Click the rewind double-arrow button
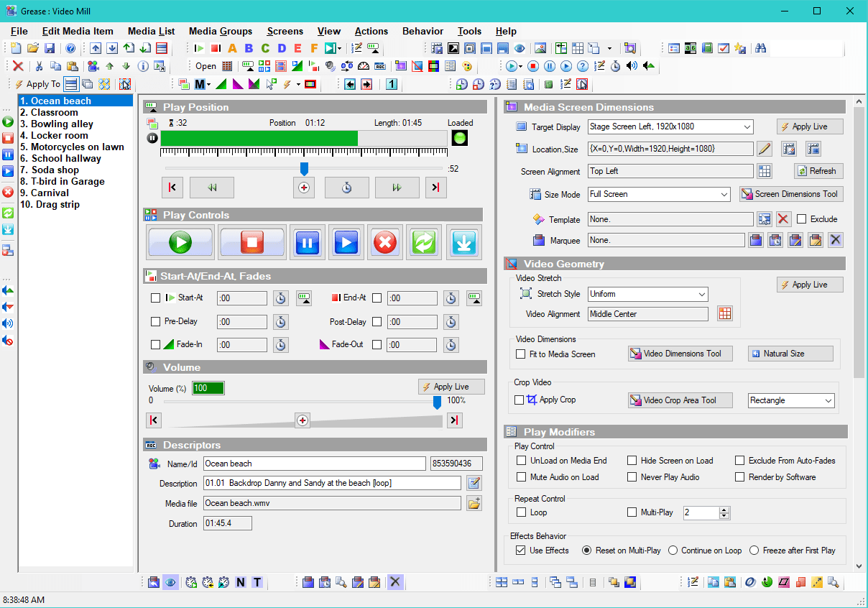Viewport: 868px width, 608px height. (x=212, y=188)
